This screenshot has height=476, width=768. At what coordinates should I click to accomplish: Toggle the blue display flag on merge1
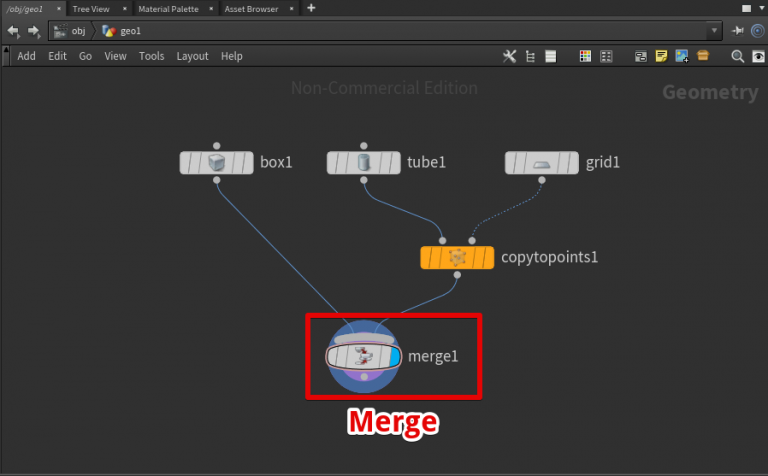coord(394,355)
